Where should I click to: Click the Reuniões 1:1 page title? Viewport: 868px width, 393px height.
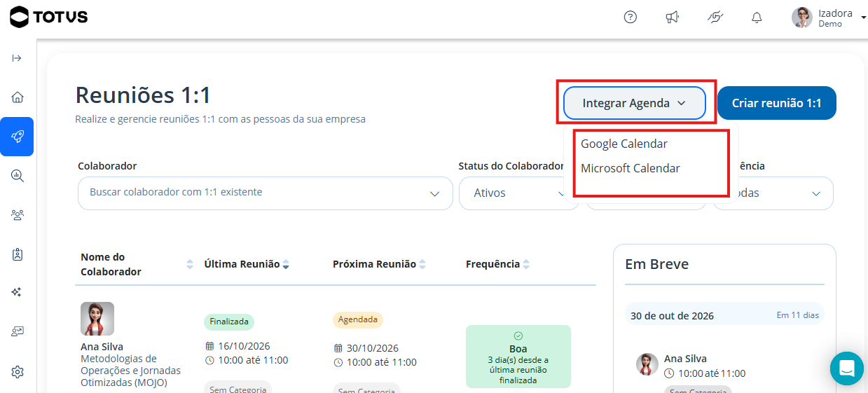tap(143, 95)
